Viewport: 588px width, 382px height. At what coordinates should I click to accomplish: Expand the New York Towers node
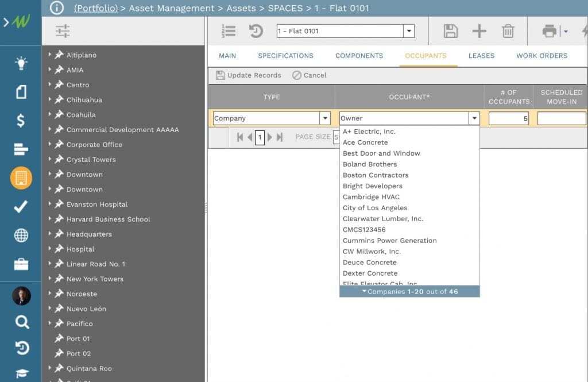pyautogui.click(x=49, y=279)
